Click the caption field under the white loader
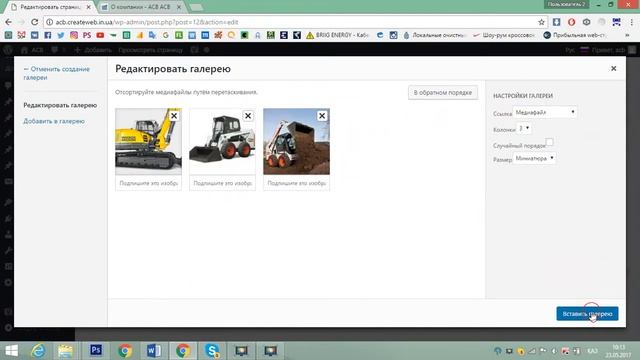The image size is (640, 360). tap(222, 183)
